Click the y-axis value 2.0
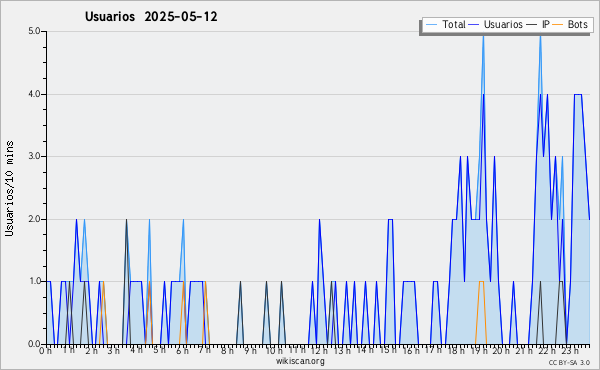The height and width of the screenshot is (370, 600). pyautogui.click(x=34, y=219)
